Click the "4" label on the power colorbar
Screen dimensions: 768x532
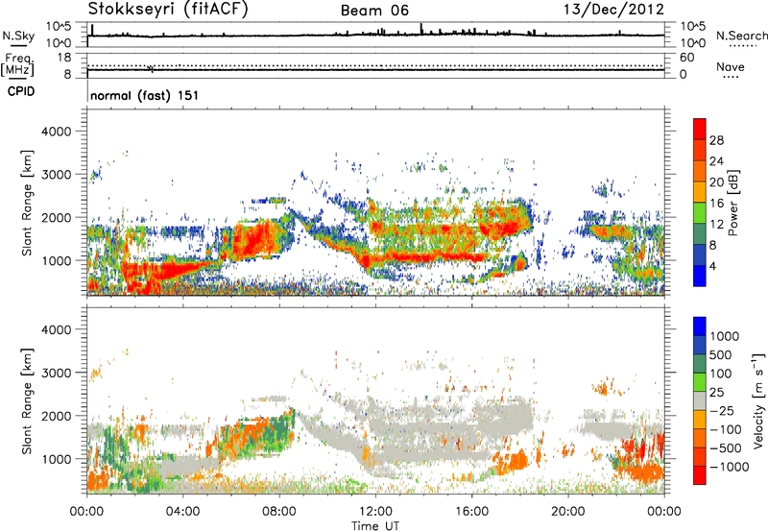[712, 266]
